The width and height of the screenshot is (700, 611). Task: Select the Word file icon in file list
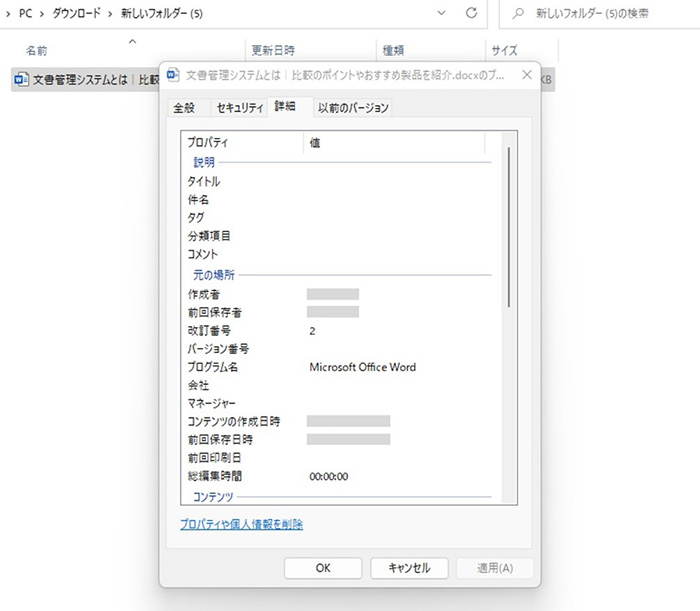tap(21, 79)
